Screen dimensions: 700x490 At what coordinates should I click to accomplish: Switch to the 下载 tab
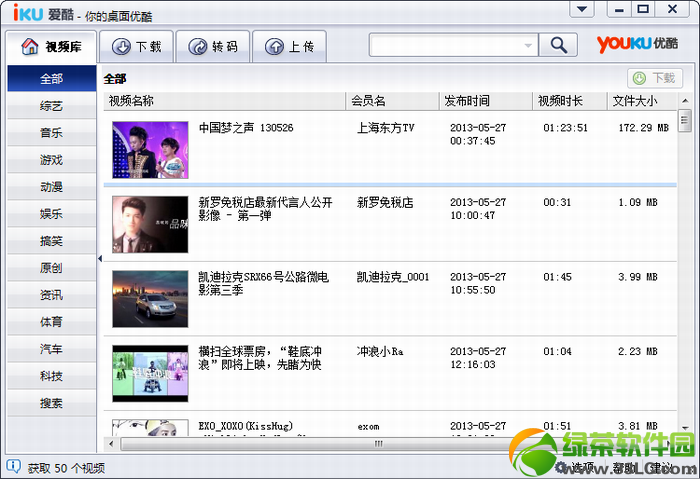(136, 46)
